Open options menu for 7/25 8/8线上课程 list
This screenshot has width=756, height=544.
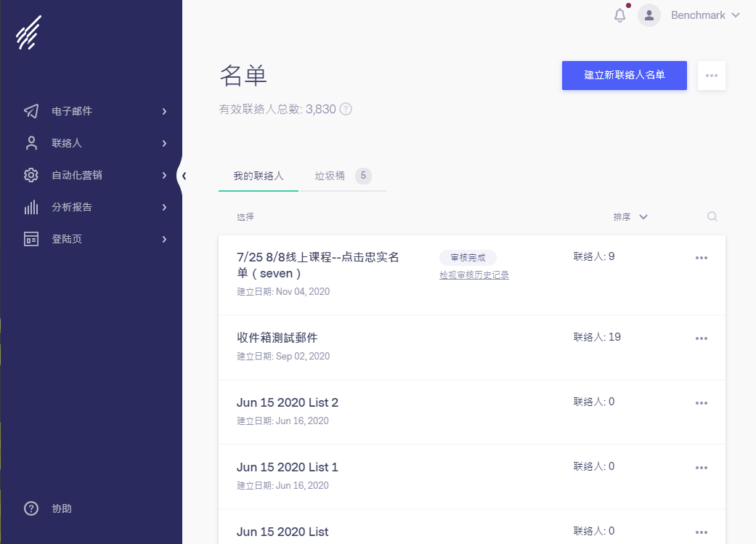[x=702, y=258]
